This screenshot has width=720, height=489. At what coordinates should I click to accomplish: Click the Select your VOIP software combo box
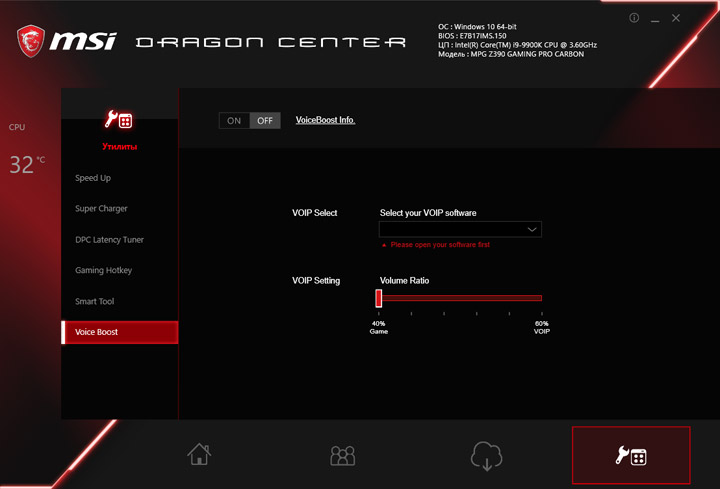(460, 229)
